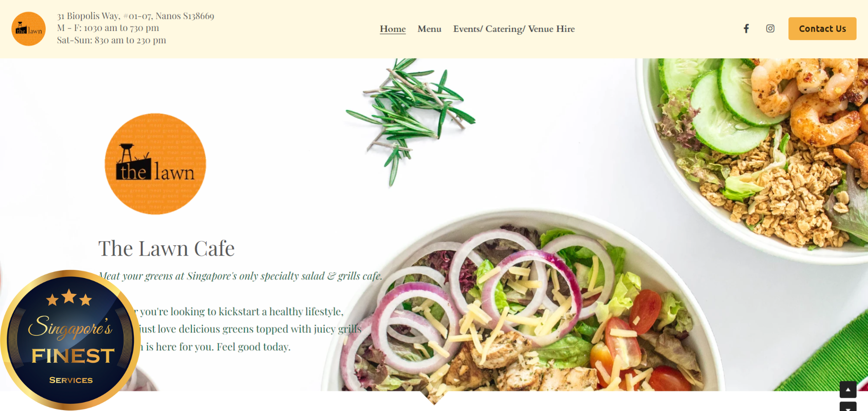Open the Facebook page icon
868x411 pixels.
click(x=746, y=29)
